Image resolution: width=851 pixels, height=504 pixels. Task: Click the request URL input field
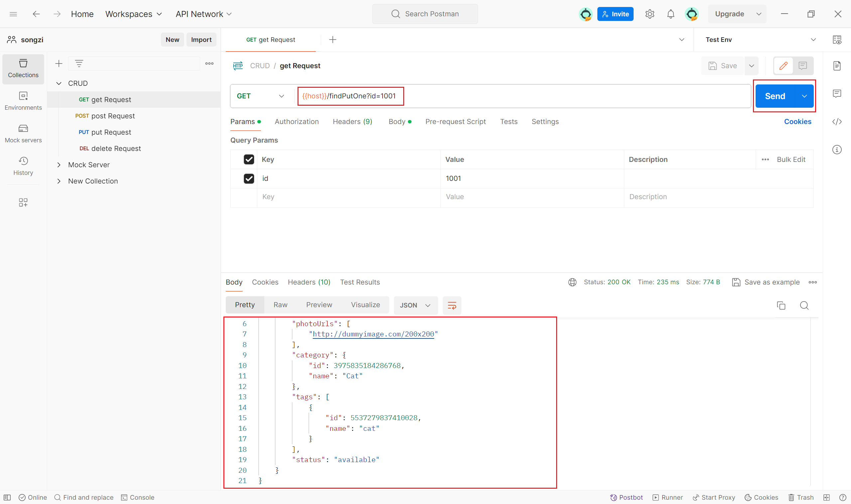[x=523, y=96]
